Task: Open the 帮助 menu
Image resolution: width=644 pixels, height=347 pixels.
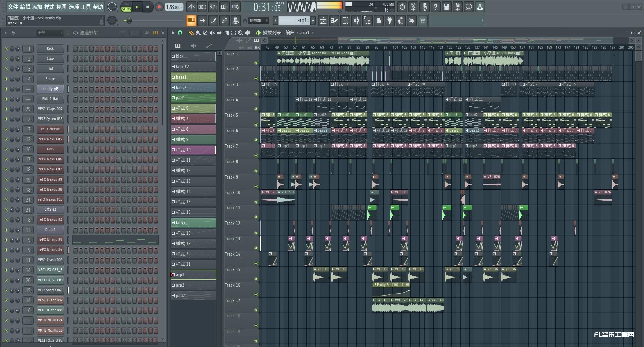Action: (x=98, y=7)
